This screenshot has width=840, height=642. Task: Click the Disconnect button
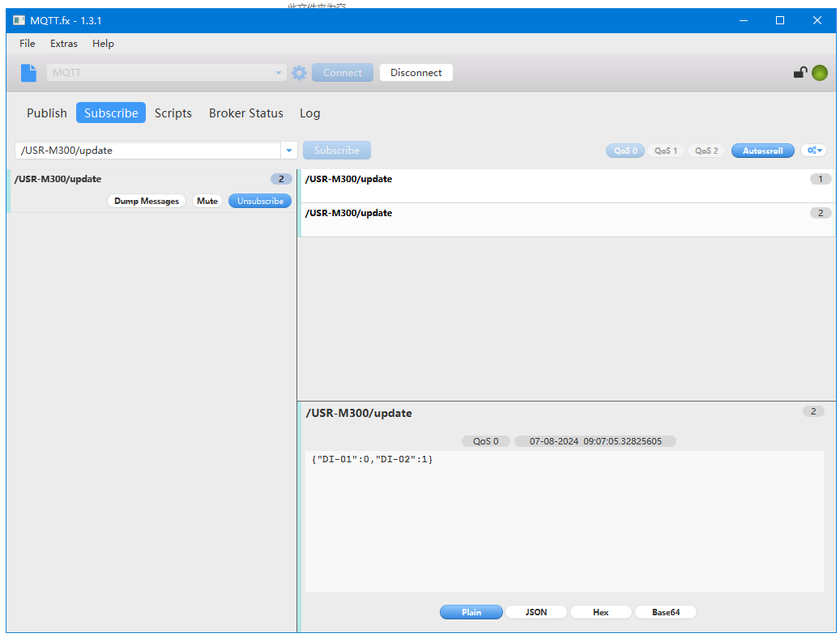pos(416,73)
